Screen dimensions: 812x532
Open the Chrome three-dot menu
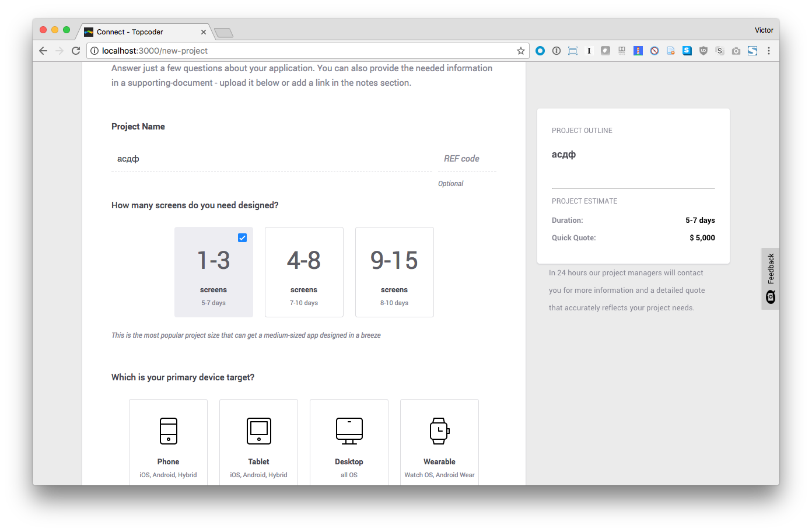pos(769,51)
